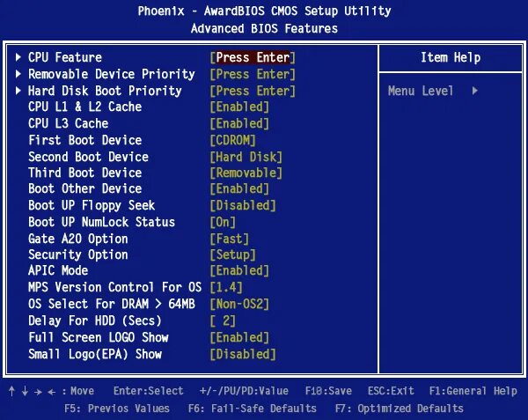Toggle Boot UP Floppy Seek Disabled value
This screenshot has width=528, height=420.
click(243, 205)
